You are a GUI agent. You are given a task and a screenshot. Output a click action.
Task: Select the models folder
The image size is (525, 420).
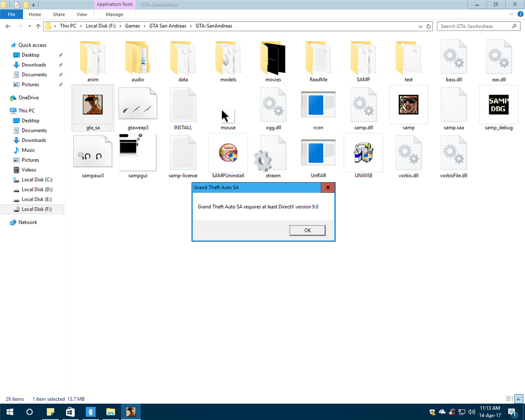click(228, 57)
